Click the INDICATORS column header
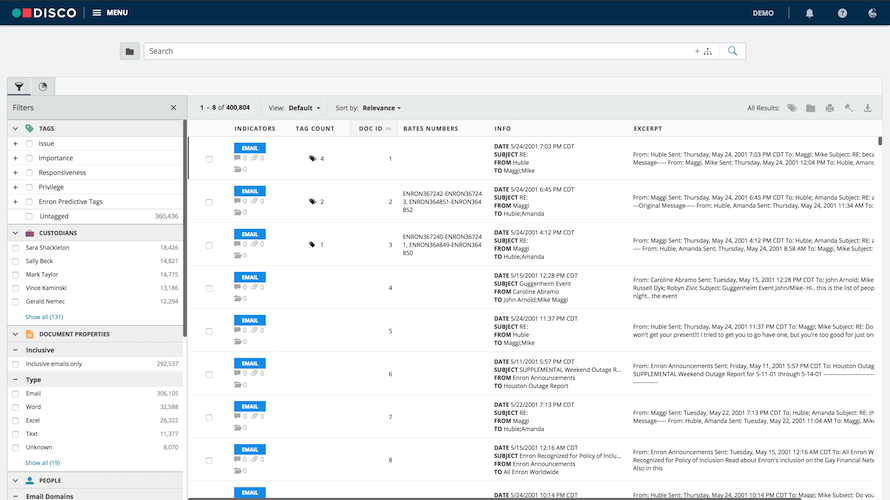Image resolution: width=890 pixels, height=500 pixels. [255, 129]
